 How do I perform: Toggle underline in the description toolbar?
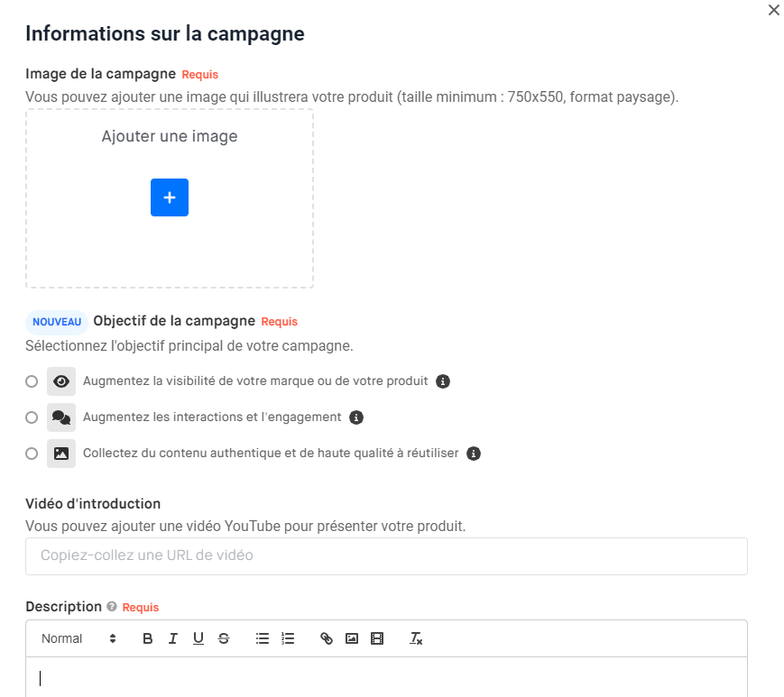pos(198,638)
